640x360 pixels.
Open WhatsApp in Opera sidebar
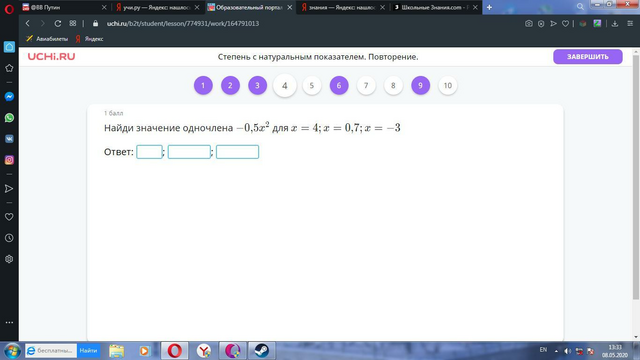click(x=9, y=118)
